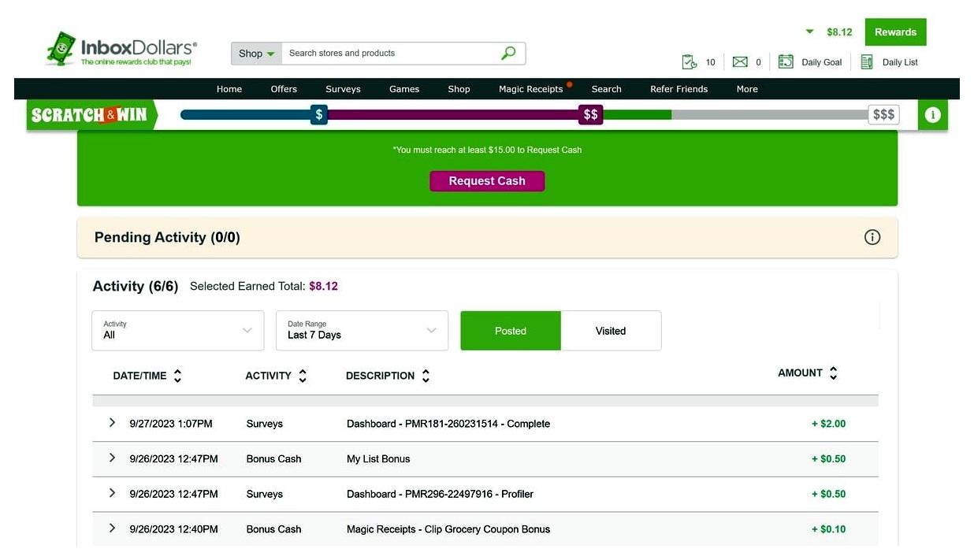
Task: Click the green Rewards button
Action: (x=895, y=32)
